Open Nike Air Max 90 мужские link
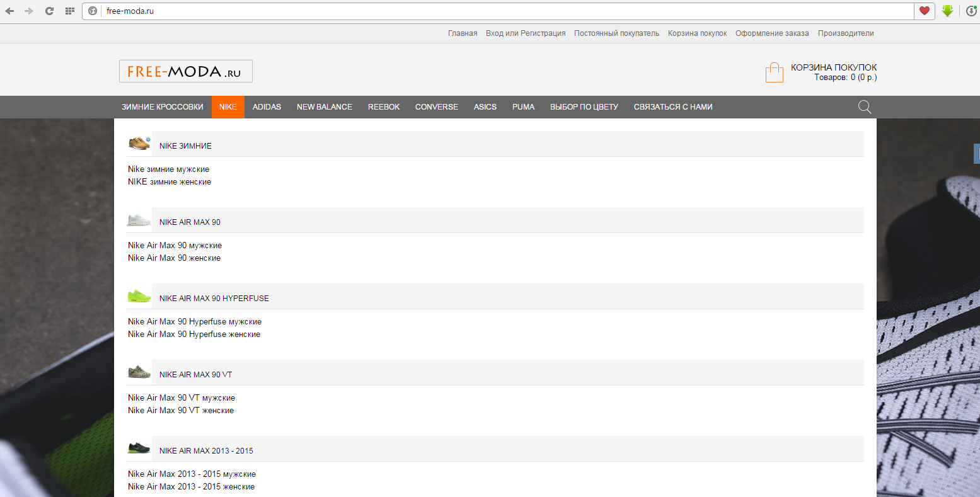 tap(175, 246)
